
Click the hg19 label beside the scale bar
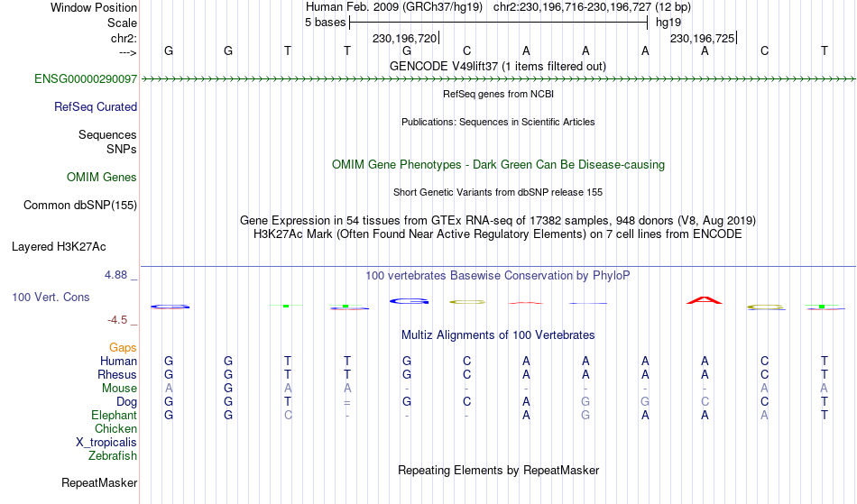[668, 23]
